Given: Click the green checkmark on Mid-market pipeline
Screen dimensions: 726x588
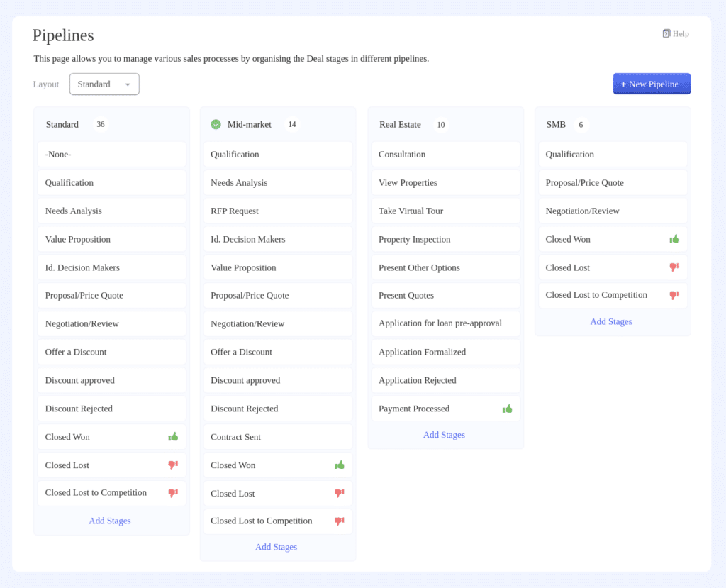Looking at the screenshot, I should (x=216, y=124).
